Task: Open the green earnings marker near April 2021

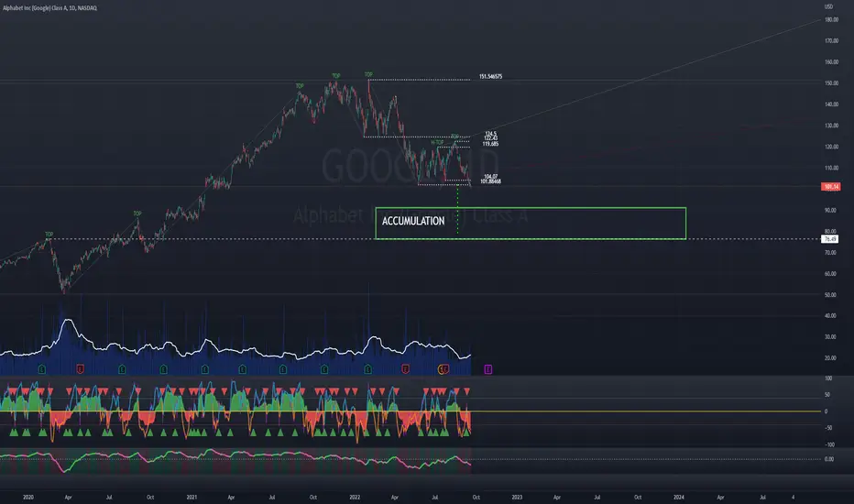Action: point(243,369)
